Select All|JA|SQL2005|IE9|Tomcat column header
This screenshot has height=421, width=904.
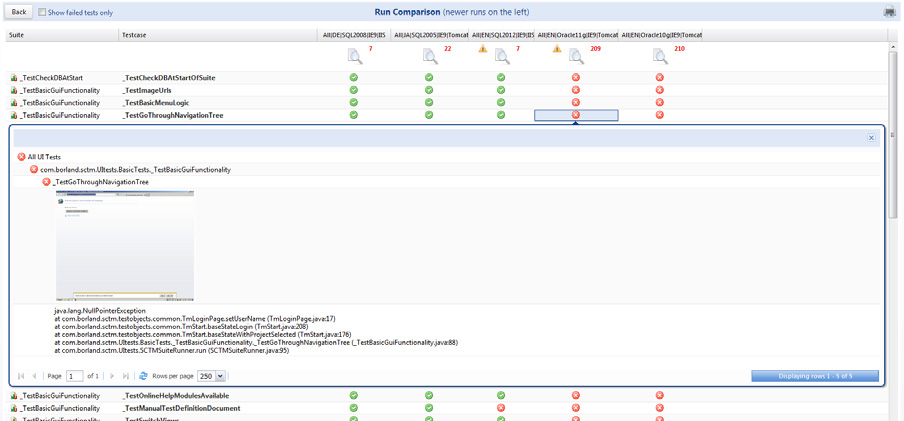[431, 35]
